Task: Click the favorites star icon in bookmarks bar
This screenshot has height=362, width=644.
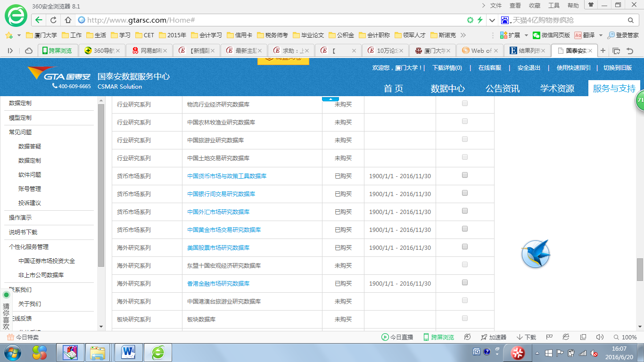Action: 8,35
